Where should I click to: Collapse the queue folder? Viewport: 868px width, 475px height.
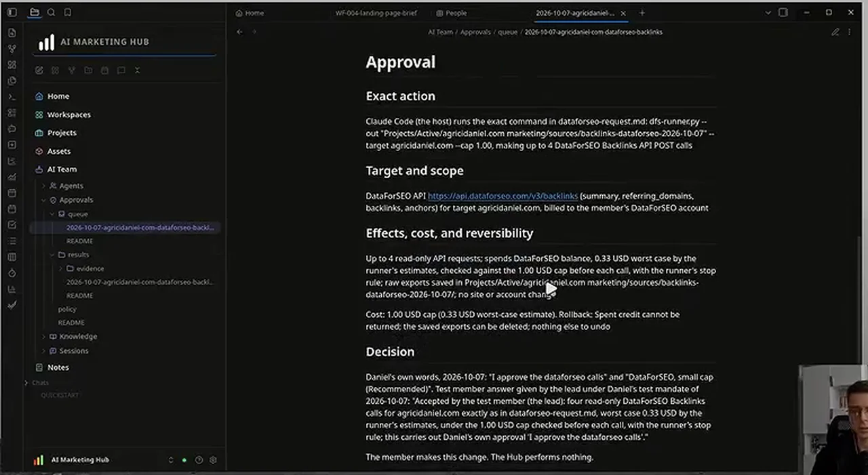(52, 214)
